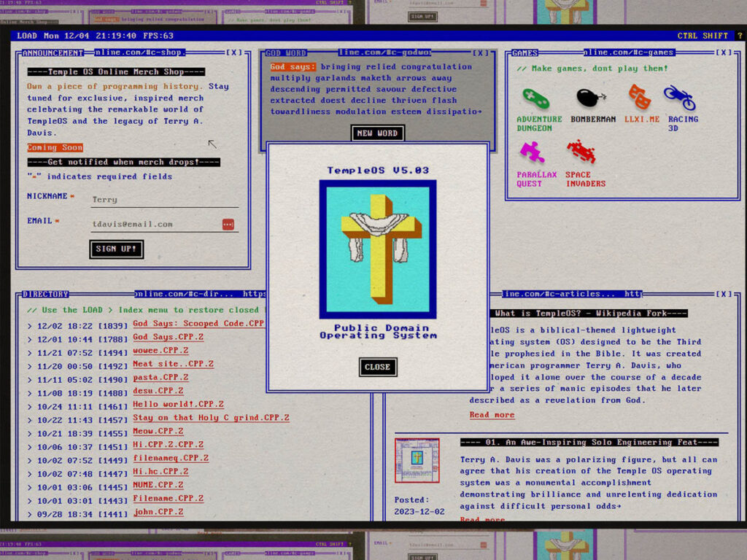
Task: Expand the 11/08 18:19 directory entry arrow
Action: pos(29,393)
